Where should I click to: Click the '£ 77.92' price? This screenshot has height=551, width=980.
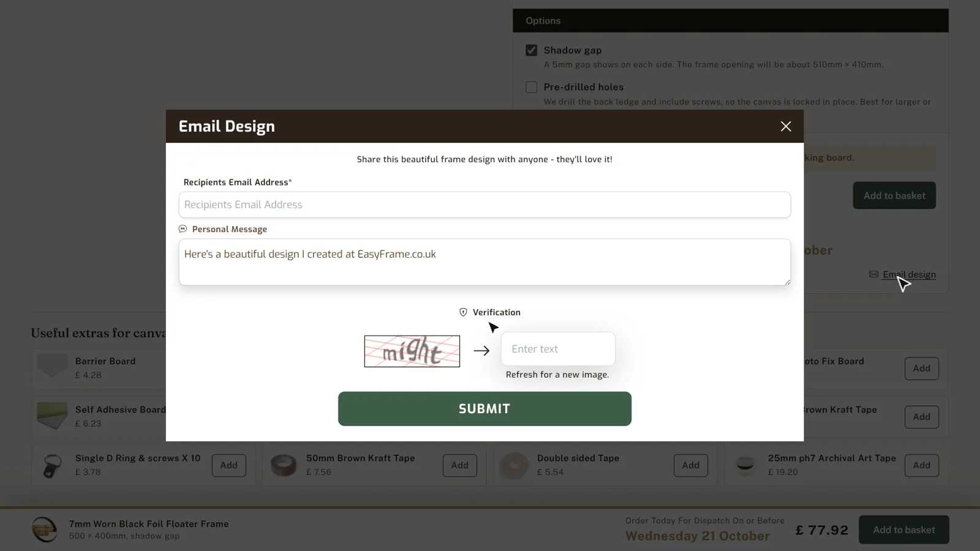[x=822, y=530]
